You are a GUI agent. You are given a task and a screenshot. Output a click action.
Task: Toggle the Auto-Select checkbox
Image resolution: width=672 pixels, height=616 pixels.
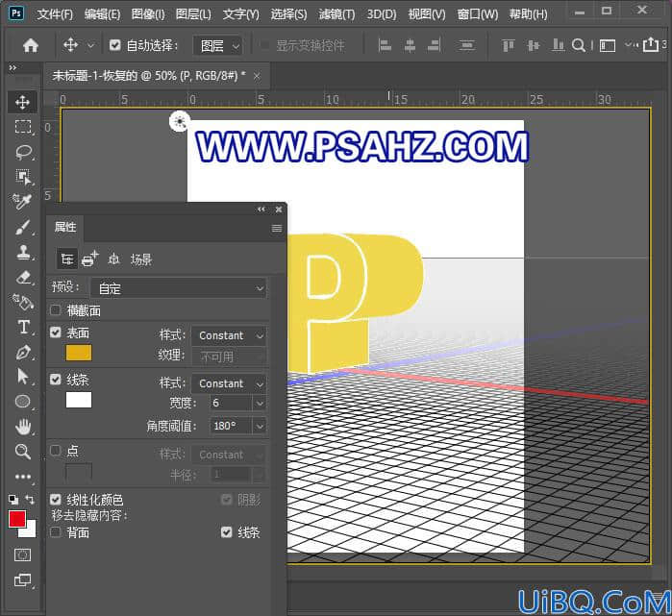(x=114, y=45)
